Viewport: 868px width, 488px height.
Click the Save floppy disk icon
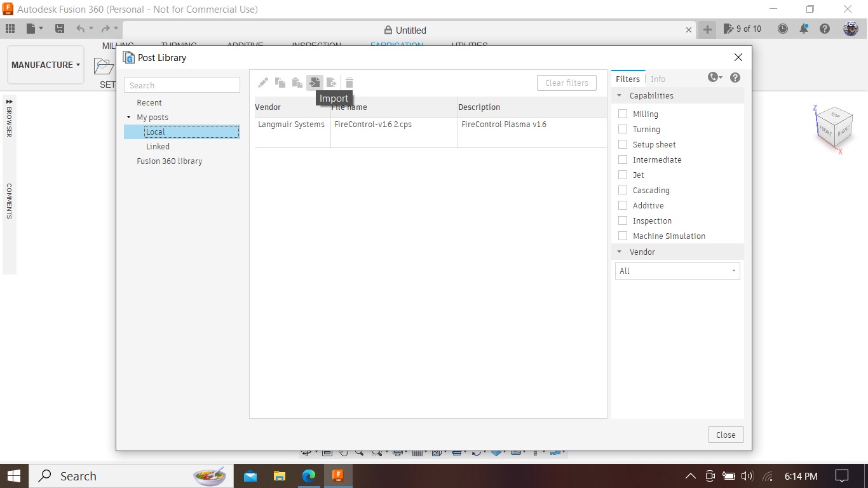(60, 29)
